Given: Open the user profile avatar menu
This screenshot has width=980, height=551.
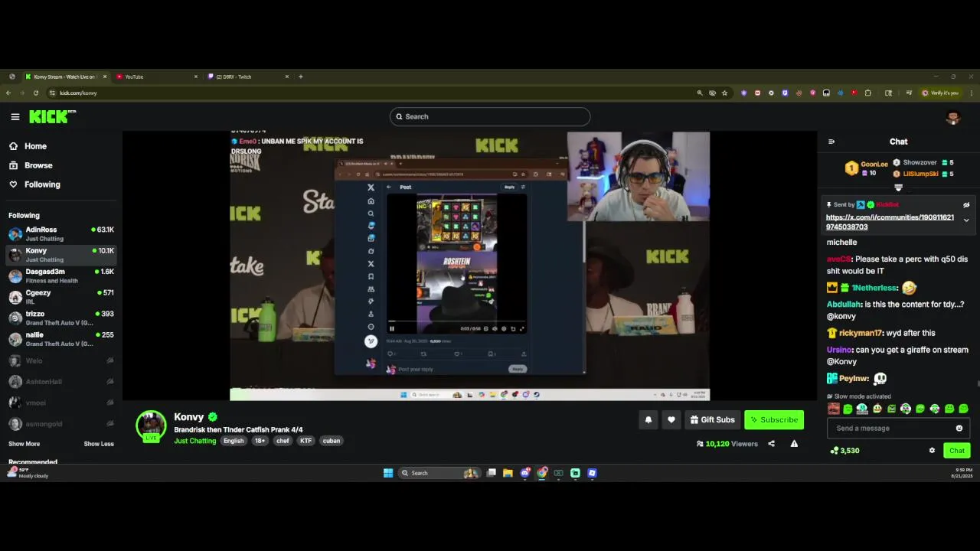Looking at the screenshot, I should [953, 117].
